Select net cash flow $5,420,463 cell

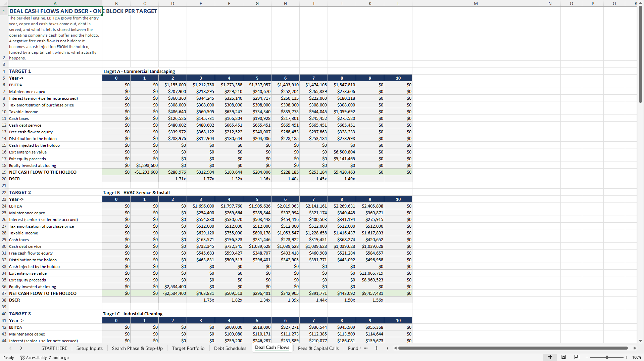coord(342,172)
